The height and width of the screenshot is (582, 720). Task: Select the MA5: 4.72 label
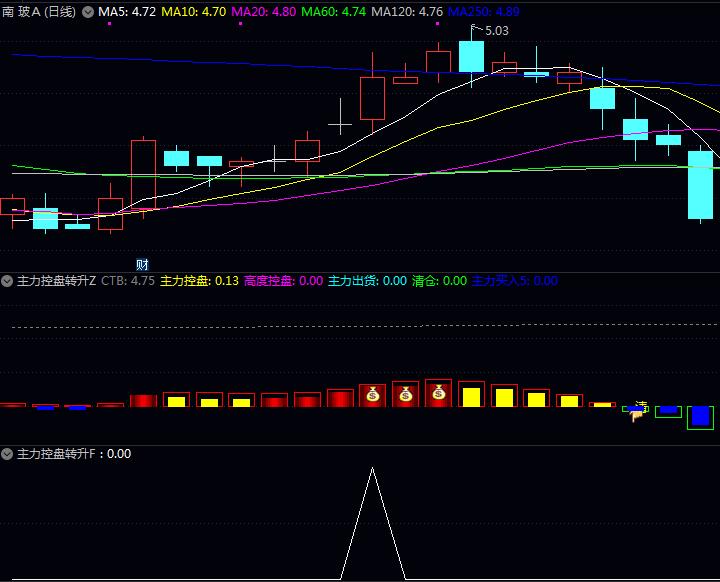[127, 12]
